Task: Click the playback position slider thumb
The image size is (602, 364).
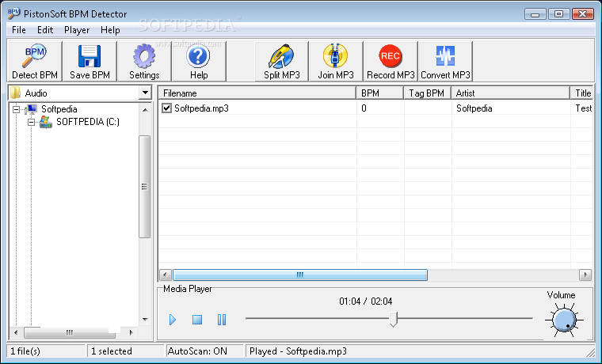Action: coord(393,319)
